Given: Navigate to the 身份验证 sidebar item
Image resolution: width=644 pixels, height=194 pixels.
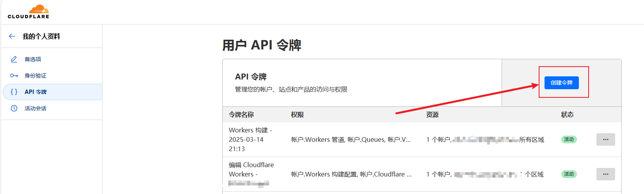Looking at the screenshot, I should click(35, 76).
